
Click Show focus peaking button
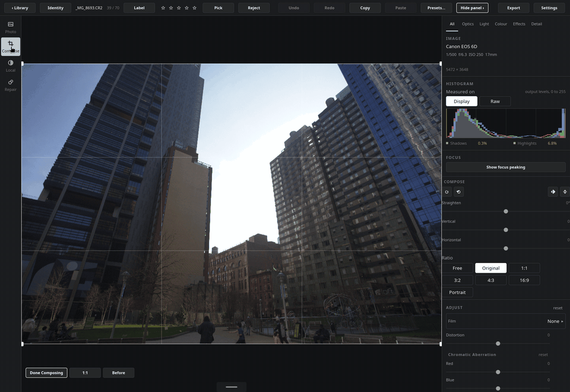(506, 167)
